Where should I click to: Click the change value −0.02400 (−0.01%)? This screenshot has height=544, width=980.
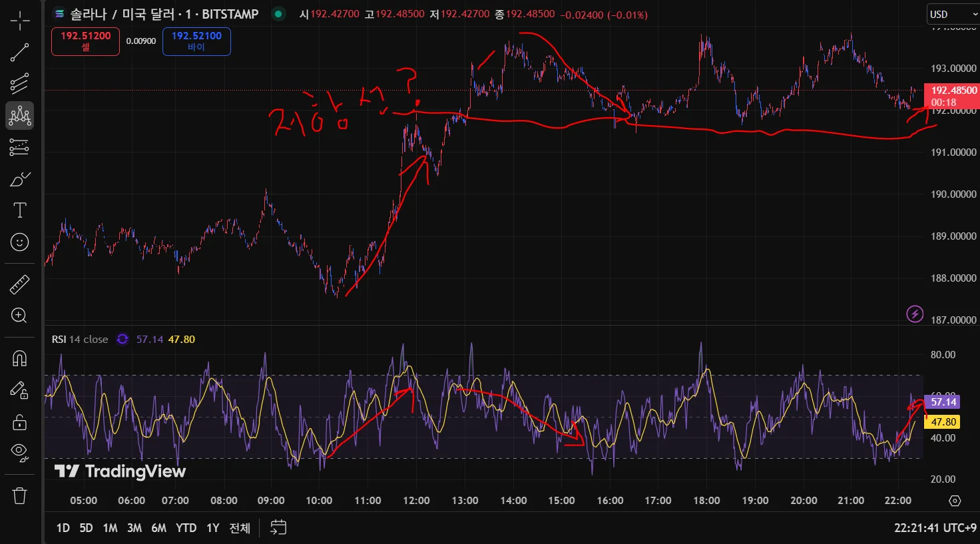coord(604,15)
